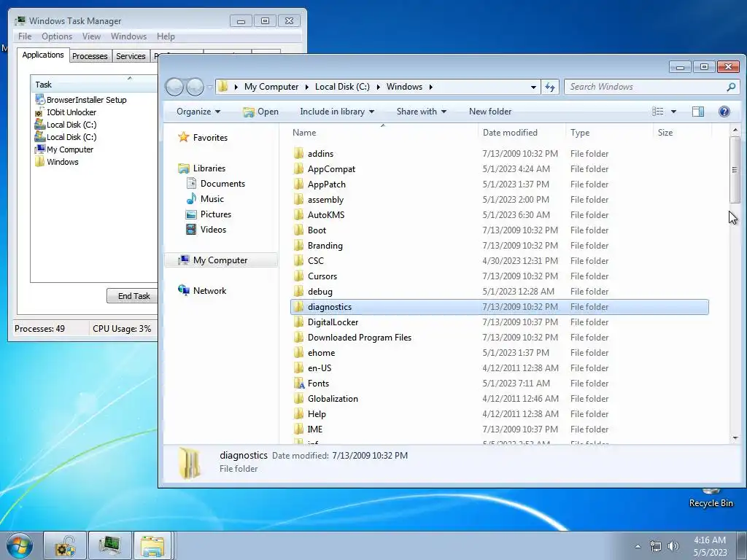Open the View menu in Task Manager
The image size is (747, 560).
click(91, 36)
